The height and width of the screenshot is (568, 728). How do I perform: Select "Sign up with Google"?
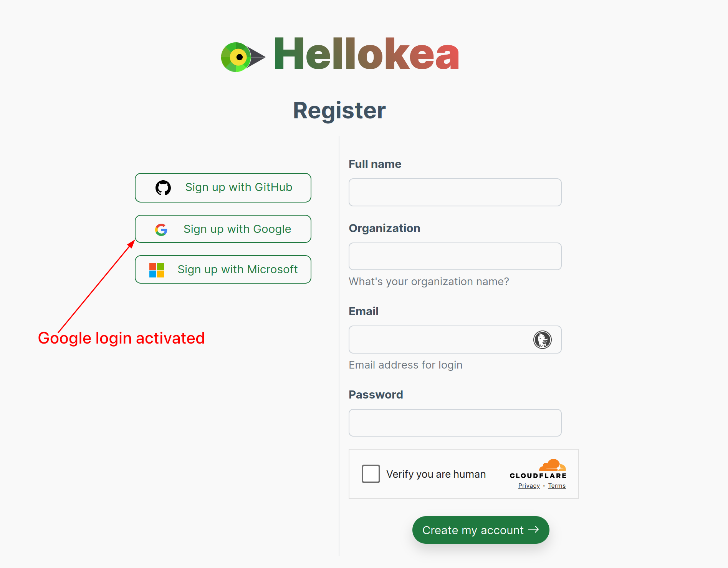(x=223, y=229)
